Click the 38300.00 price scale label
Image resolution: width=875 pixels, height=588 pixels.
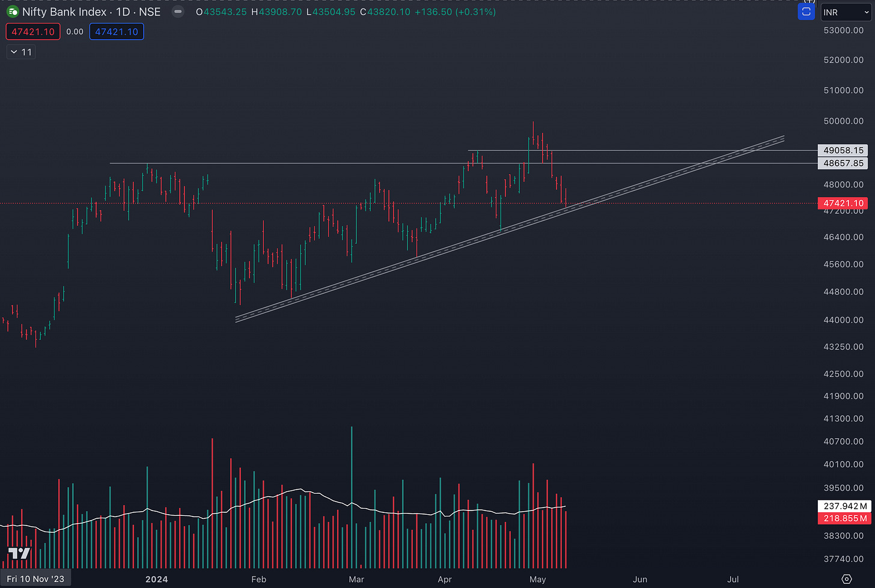click(843, 535)
